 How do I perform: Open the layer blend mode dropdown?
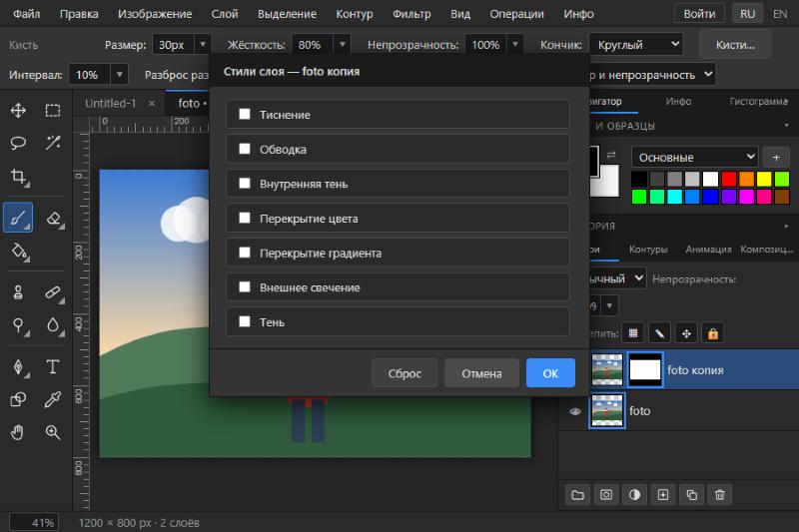coord(616,279)
